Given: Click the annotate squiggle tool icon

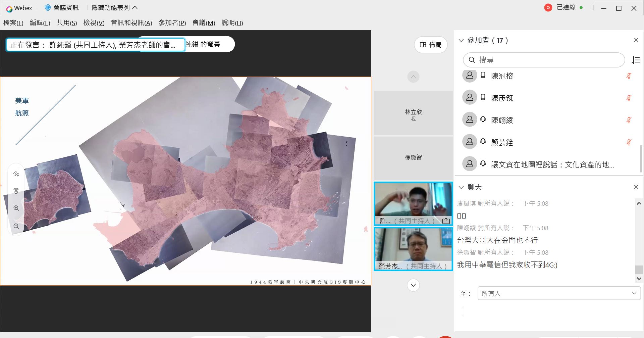Looking at the screenshot, I should coord(16,174).
